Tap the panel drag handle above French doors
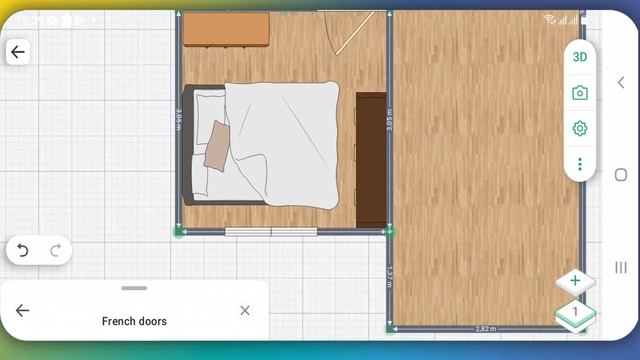Image resolution: width=640 pixels, height=360 pixels. (134, 288)
